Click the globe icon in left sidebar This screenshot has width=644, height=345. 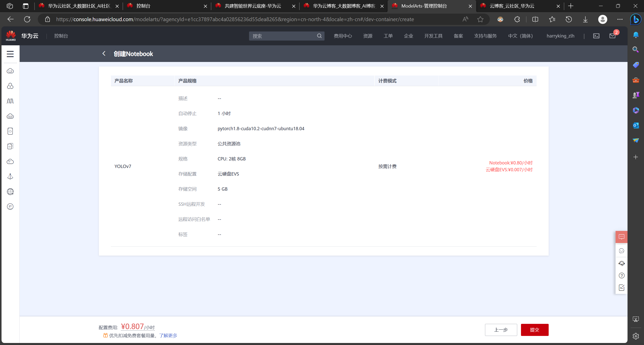click(10, 192)
